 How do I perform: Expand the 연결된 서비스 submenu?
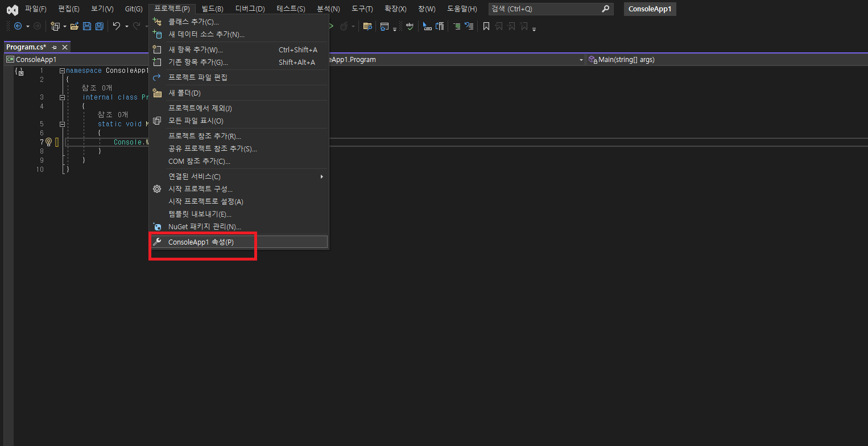point(239,176)
